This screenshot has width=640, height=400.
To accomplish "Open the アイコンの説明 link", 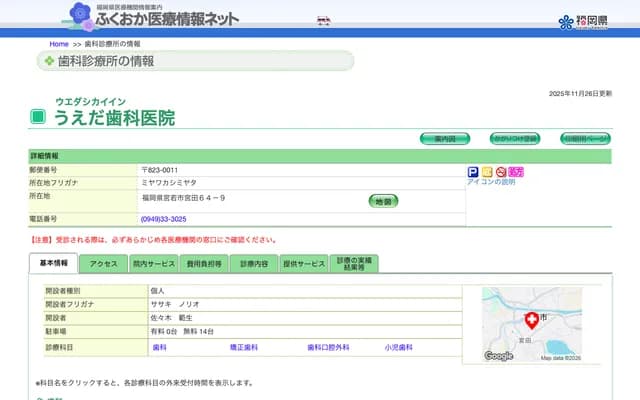I will [491, 183].
